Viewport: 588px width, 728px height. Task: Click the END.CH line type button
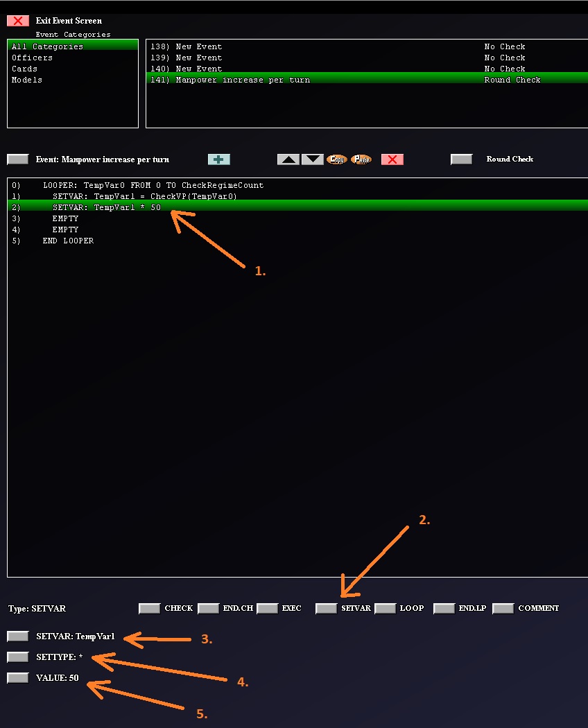point(209,608)
